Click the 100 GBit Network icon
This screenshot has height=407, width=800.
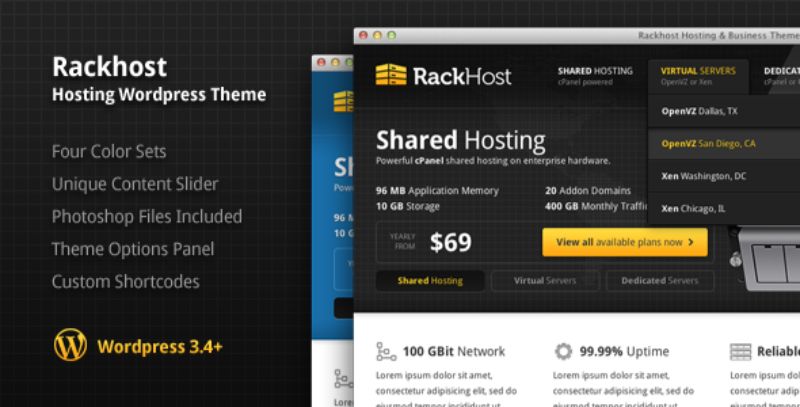tap(386, 351)
